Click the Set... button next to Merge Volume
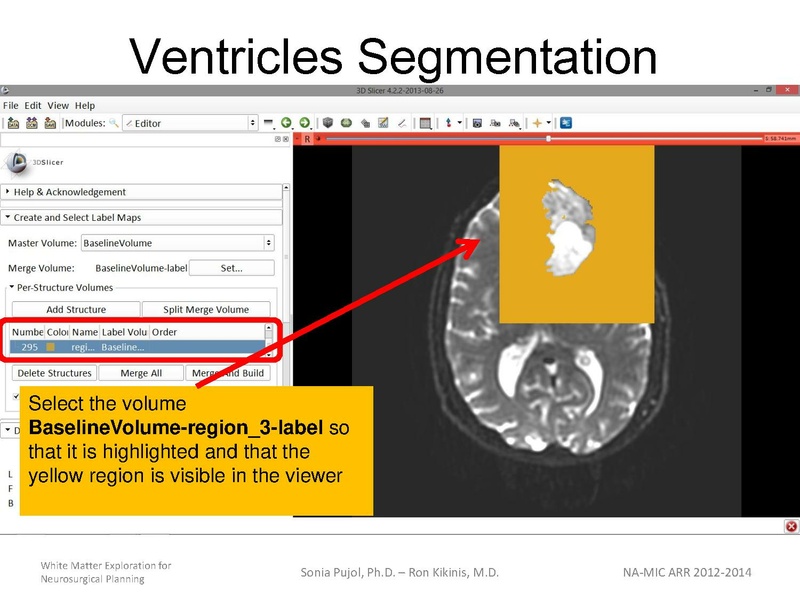Screen dimensions: 800x600 click(x=230, y=267)
